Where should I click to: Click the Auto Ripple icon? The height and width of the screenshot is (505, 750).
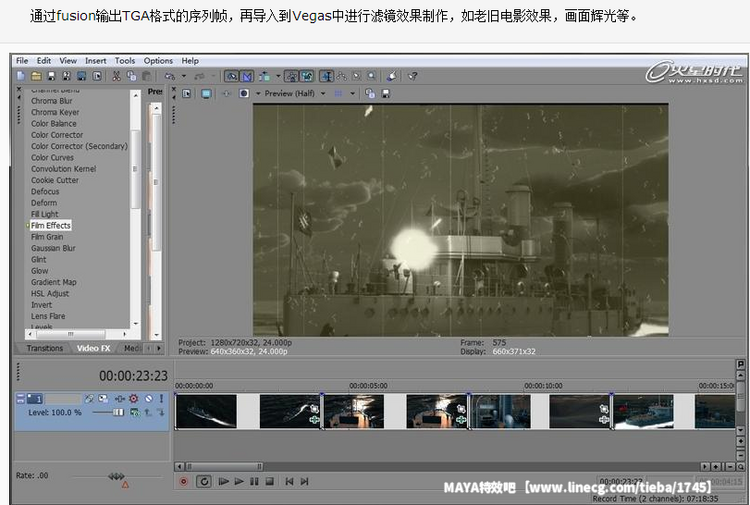265,76
